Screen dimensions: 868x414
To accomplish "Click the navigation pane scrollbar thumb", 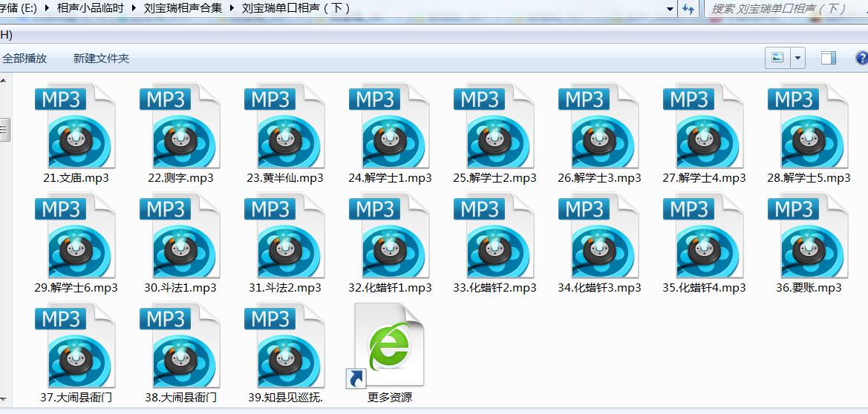I will (x=4, y=130).
